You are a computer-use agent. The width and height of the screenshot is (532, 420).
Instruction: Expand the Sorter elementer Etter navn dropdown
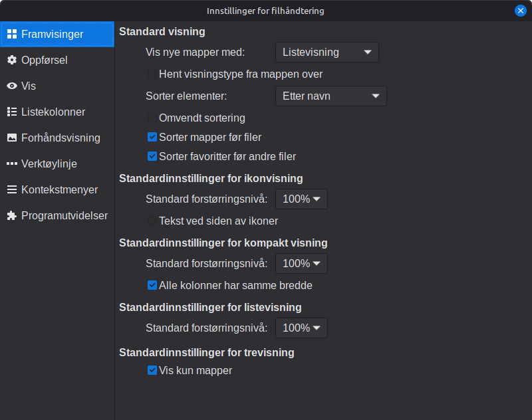[x=331, y=96]
